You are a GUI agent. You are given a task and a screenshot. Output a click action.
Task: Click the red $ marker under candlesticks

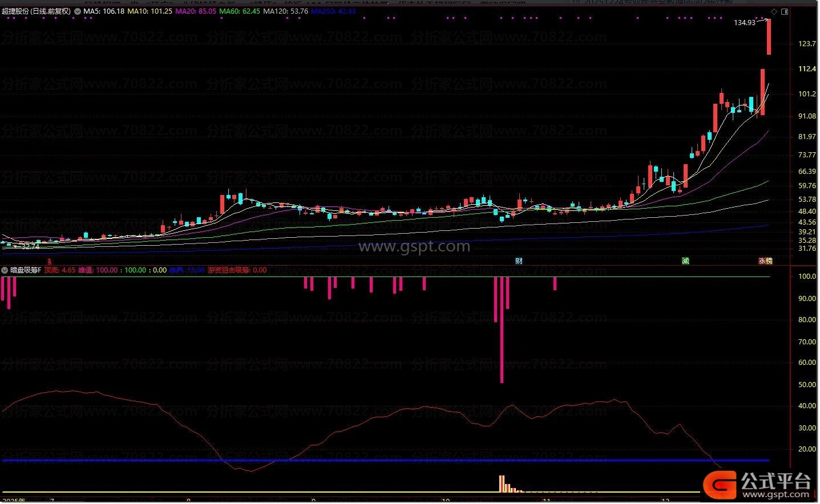point(50,261)
